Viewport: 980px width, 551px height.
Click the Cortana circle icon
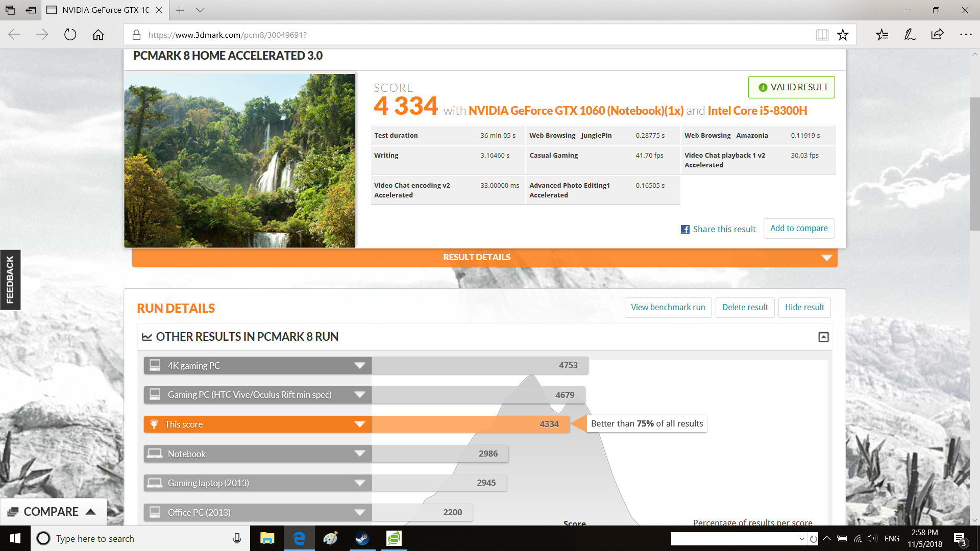point(43,538)
